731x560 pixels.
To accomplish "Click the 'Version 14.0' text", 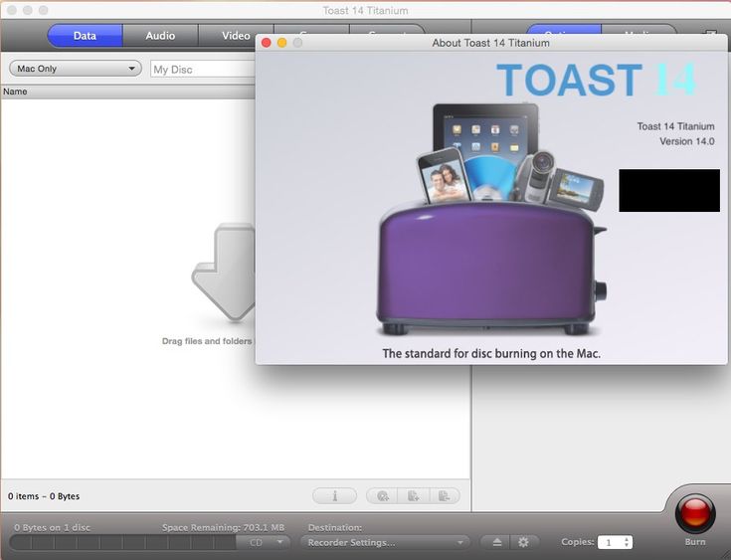I will point(686,141).
